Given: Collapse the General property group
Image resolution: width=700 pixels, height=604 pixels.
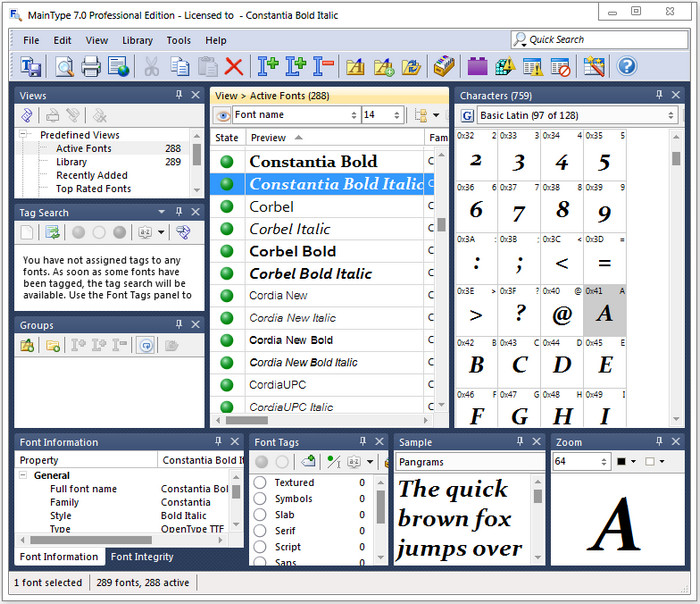Looking at the screenshot, I should [23, 475].
